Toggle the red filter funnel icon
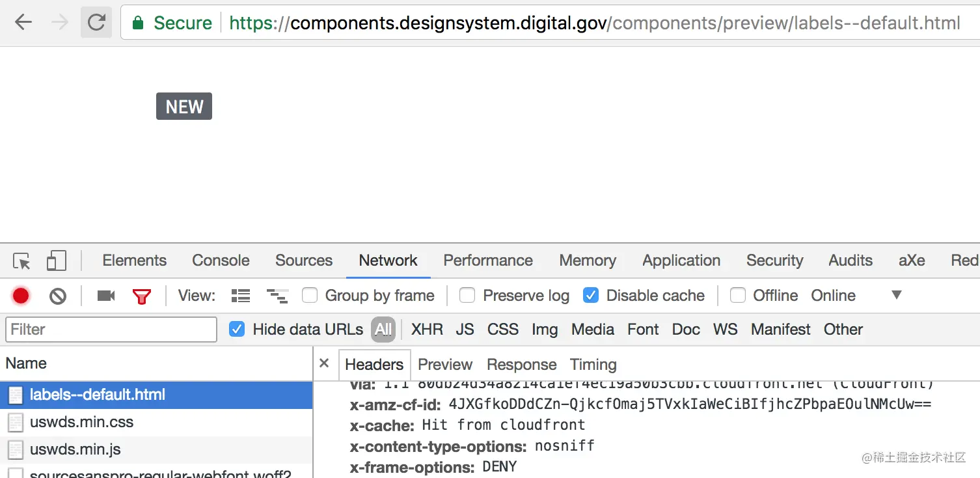Image resolution: width=980 pixels, height=478 pixels. (x=141, y=296)
